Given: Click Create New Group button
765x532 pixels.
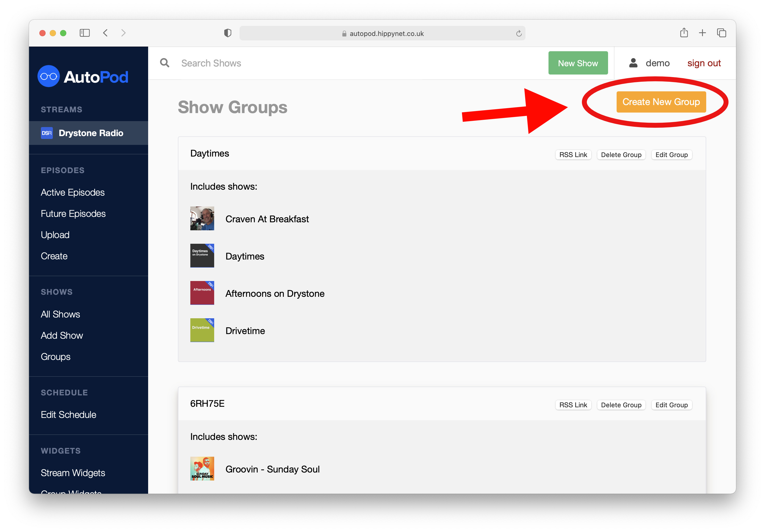Looking at the screenshot, I should click(661, 102).
